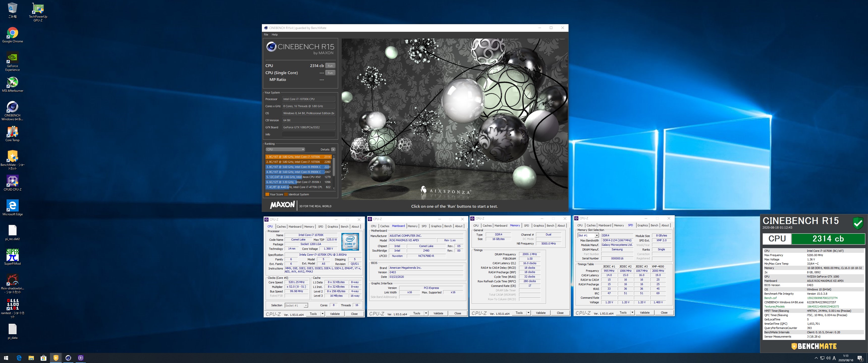Open the Bench tab in the Mainboard CPU-Z window

[x=448, y=226]
